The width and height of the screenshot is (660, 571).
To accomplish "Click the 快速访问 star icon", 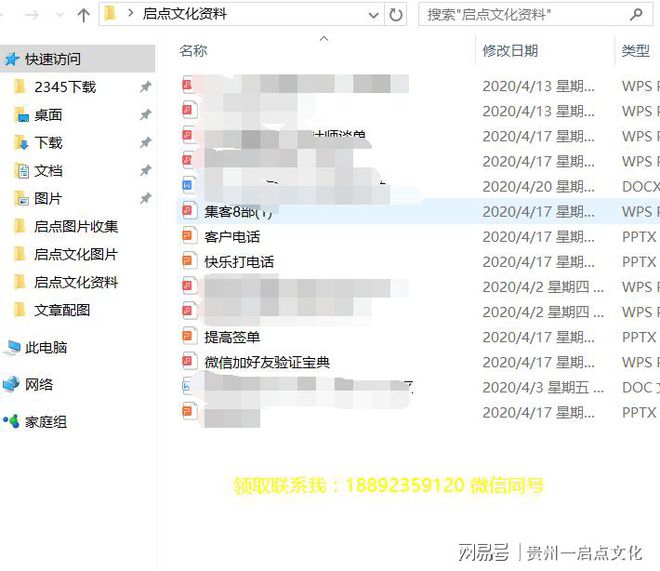I will pyautogui.click(x=12, y=59).
